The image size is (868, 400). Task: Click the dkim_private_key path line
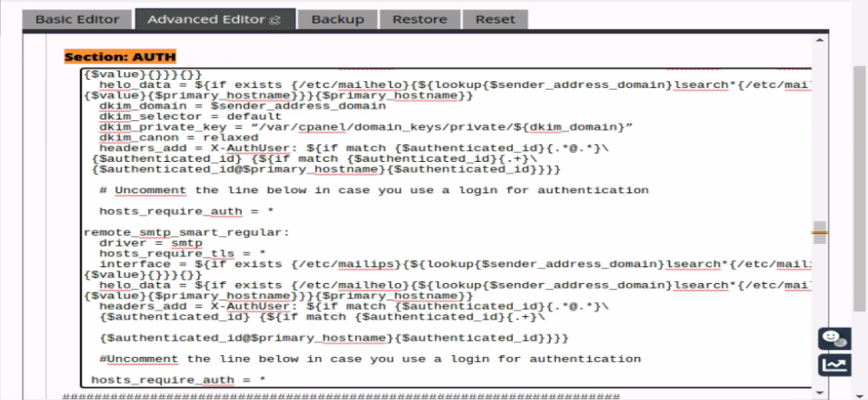[x=366, y=126]
